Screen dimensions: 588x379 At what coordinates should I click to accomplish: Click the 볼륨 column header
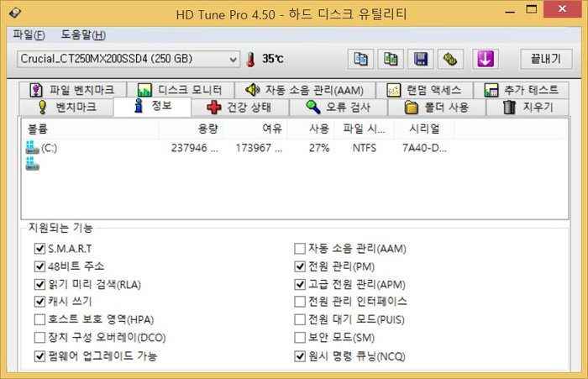pos(38,129)
